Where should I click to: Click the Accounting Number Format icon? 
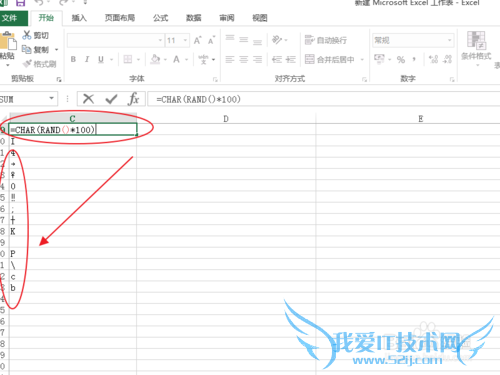pos(379,59)
